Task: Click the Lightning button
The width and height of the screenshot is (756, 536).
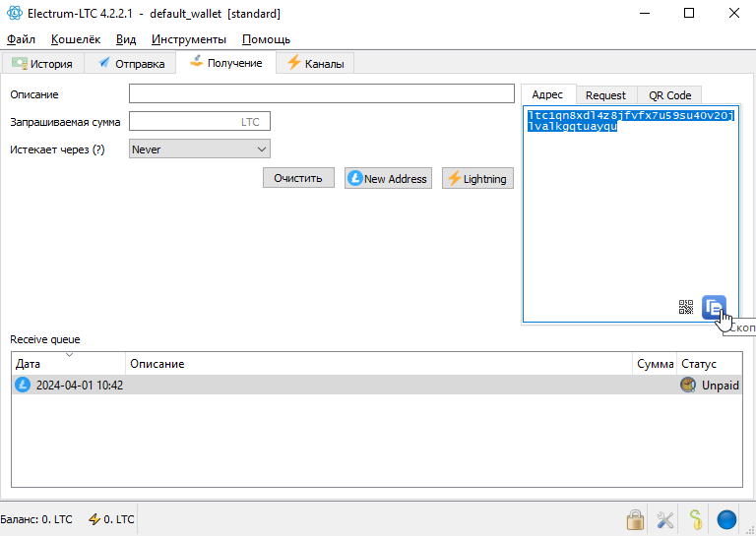Action: 477,179
